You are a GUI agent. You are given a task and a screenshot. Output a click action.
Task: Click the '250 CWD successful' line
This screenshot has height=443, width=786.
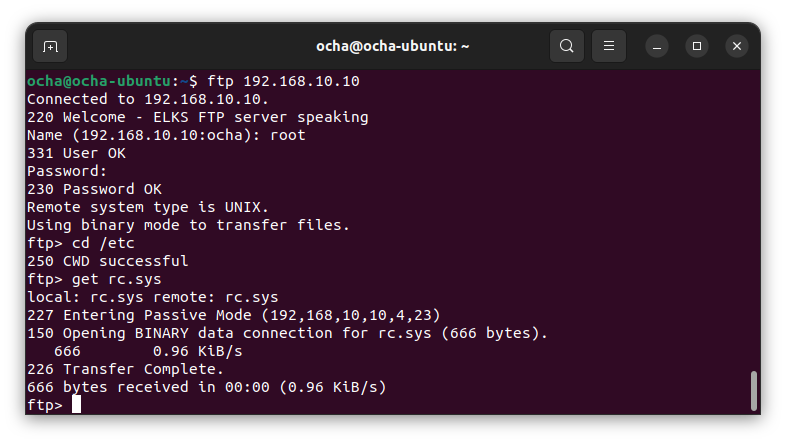coord(107,261)
